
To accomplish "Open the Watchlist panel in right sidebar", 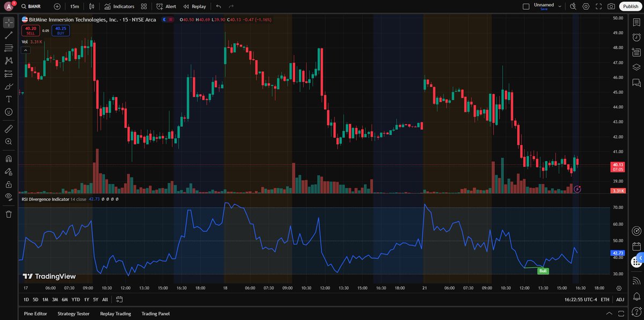I will [x=636, y=23].
